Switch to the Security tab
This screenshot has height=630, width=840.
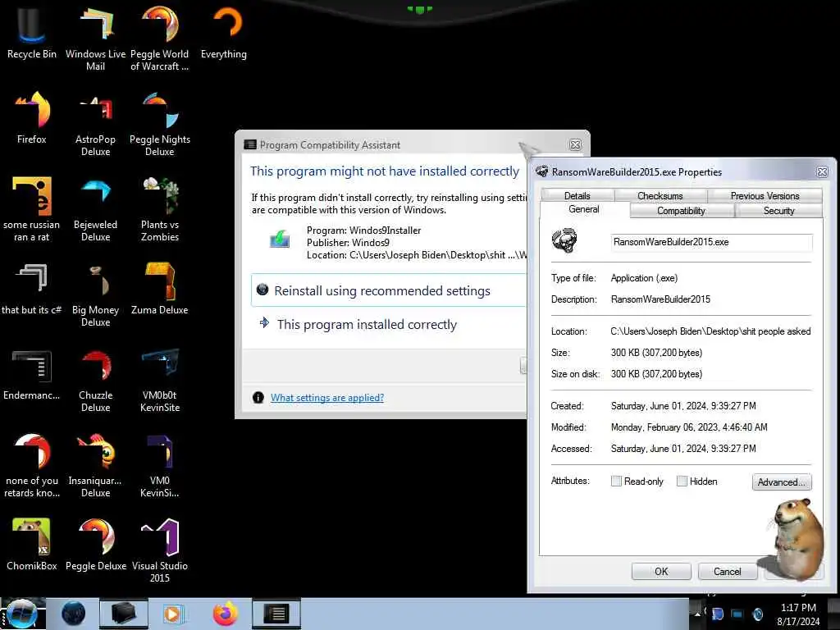[x=779, y=211]
